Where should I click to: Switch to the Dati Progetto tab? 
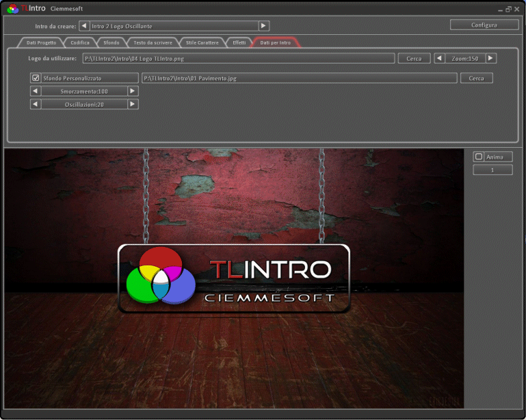41,42
